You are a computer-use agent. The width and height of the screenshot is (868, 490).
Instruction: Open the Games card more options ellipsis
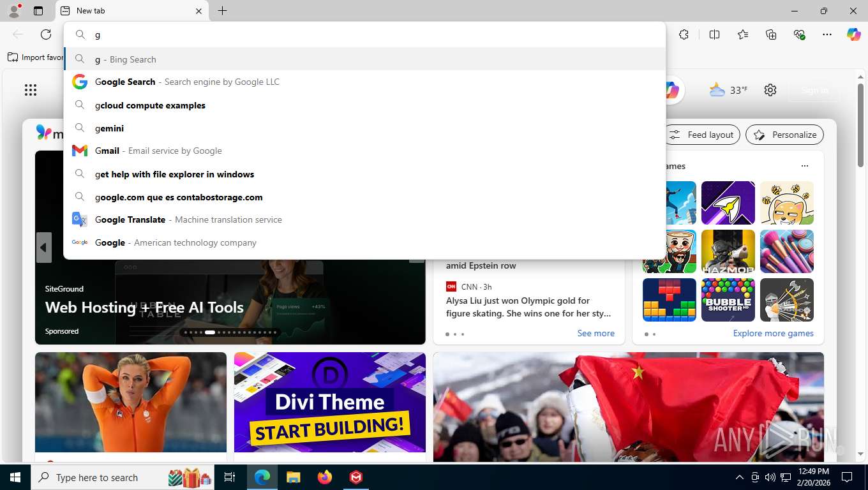click(x=804, y=166)
